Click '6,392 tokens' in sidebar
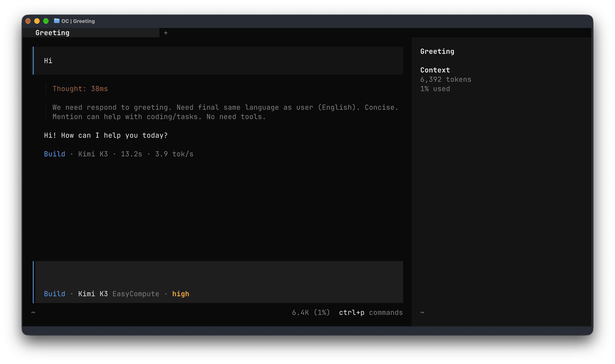Image resolution: width=615 pixels, height=364 pixels. point(446,79)
